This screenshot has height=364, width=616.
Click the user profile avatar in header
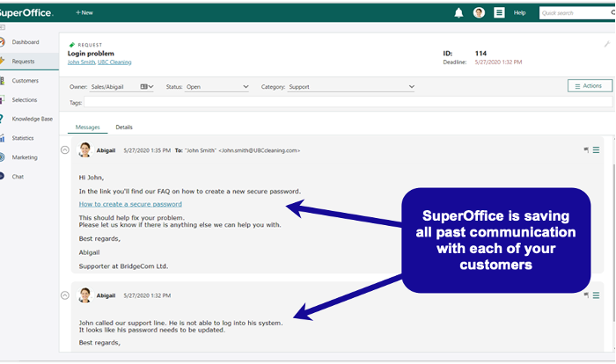coord(479,12)
